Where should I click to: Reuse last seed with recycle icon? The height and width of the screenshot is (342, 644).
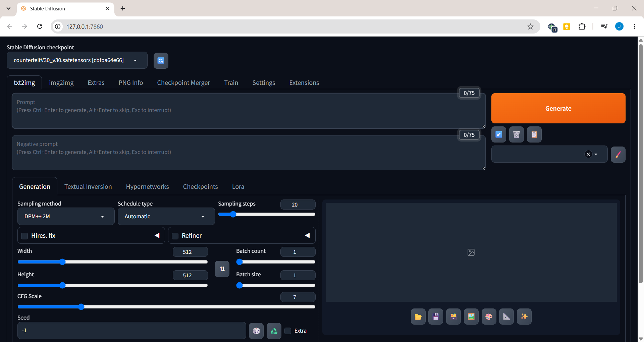click(x=274, y=331)
